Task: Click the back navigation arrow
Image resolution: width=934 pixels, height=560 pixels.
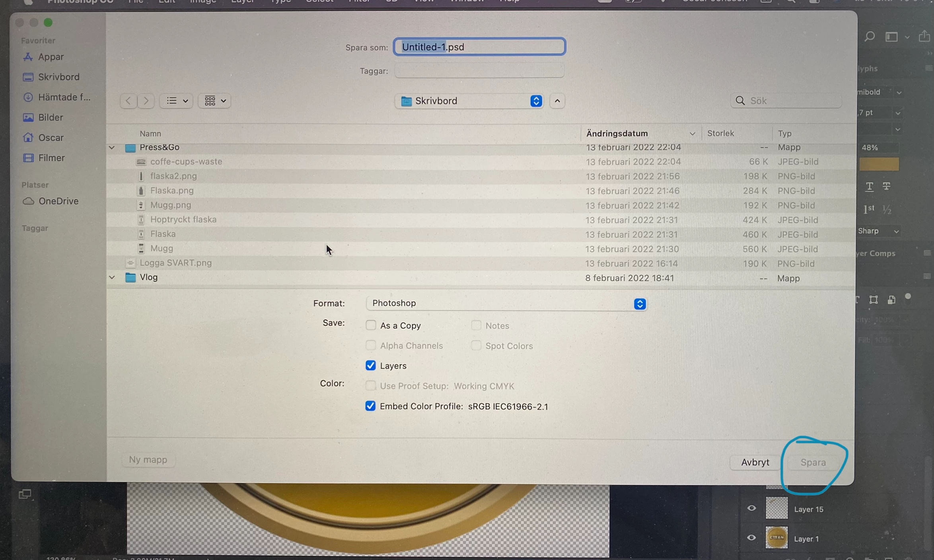Action: point(128,101)
